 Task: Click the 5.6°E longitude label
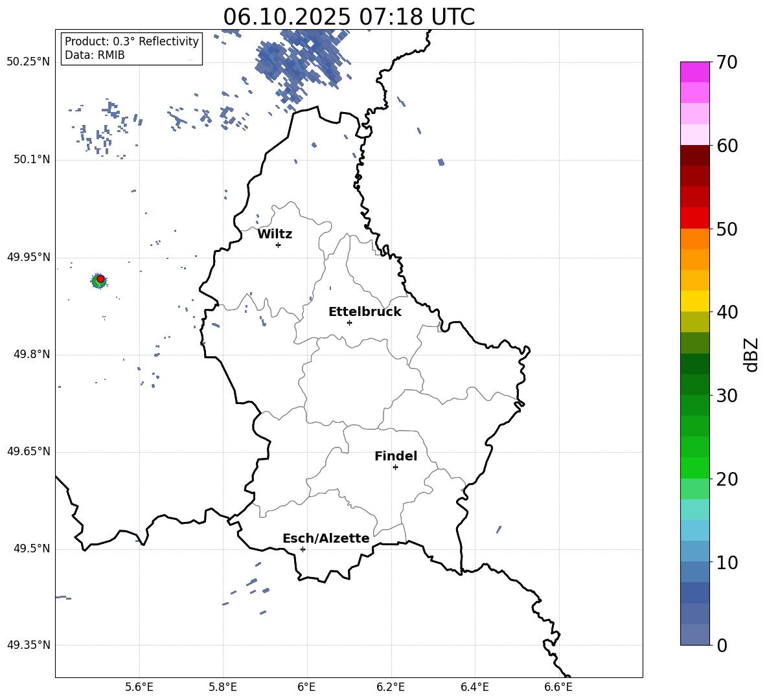click(139, 687)
